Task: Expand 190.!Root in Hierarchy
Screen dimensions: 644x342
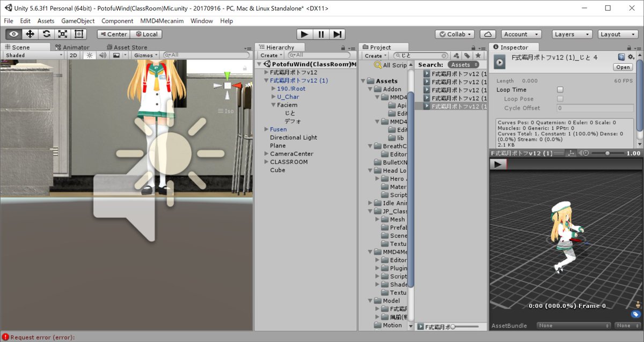Action: click(x=273, y=88)
